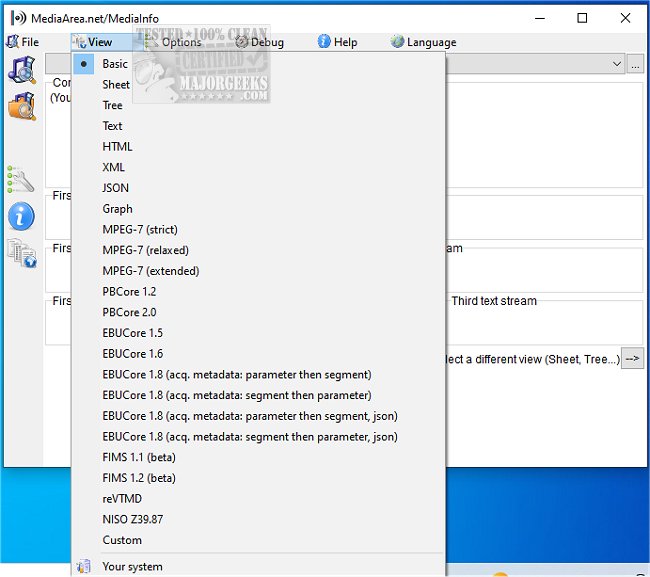Select PBCore 2.0 view
650x577 pixels.
[x=258, y=313]
